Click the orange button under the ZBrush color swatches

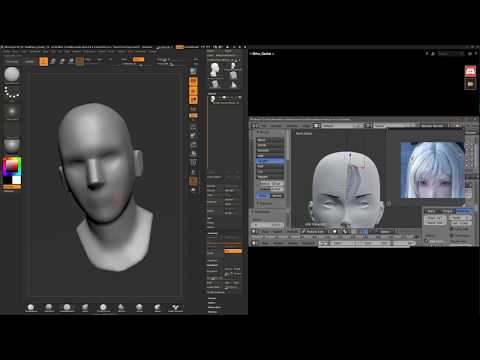click(12, 187)
